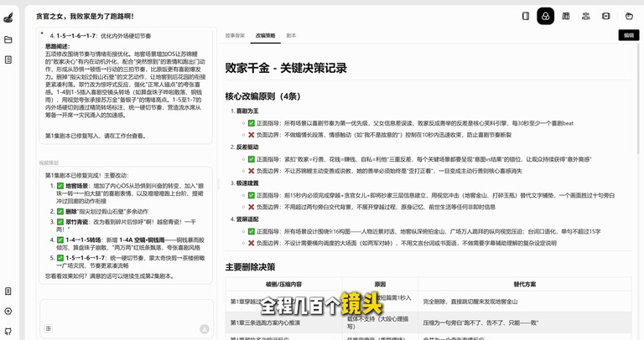
Task: Select the 改编策略 tab
Action: click(266, 36)
